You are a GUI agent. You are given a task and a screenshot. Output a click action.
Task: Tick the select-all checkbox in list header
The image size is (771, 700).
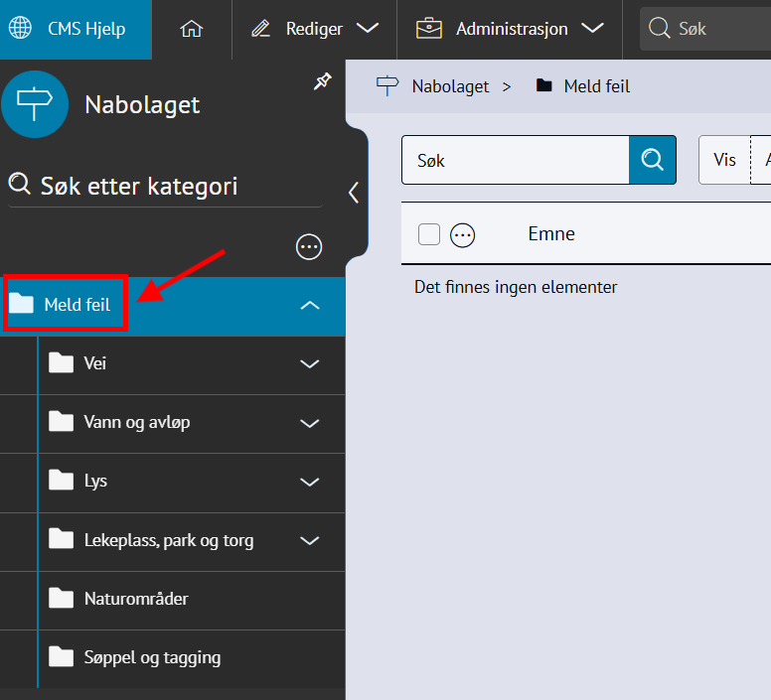(429, 234)
